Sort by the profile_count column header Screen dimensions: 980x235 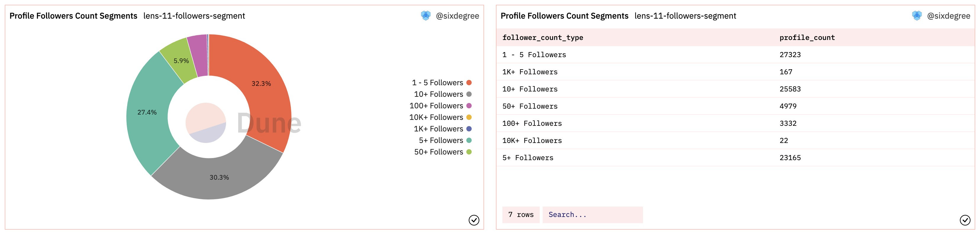807,38
